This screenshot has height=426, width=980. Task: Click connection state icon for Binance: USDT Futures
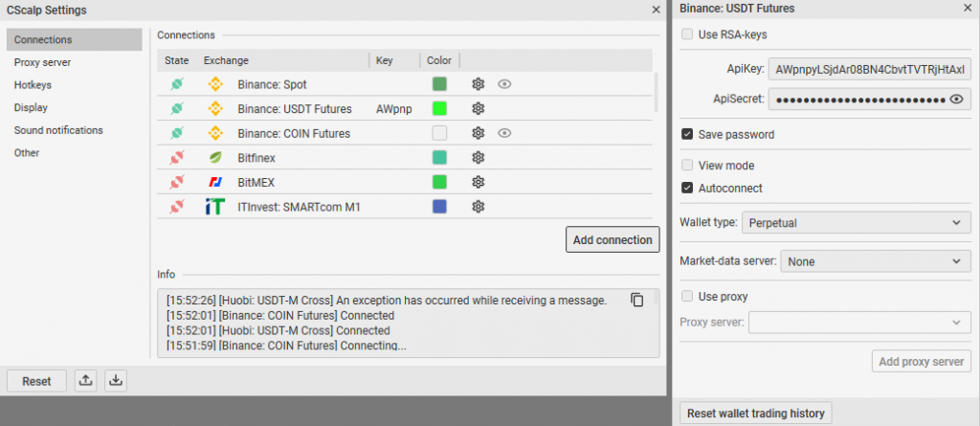[x=177, y=109]
